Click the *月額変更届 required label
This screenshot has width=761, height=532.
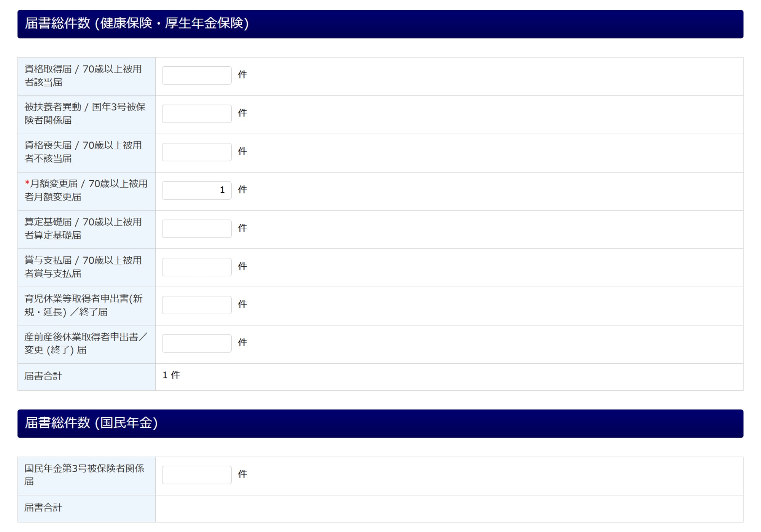(x=86, y=190)
